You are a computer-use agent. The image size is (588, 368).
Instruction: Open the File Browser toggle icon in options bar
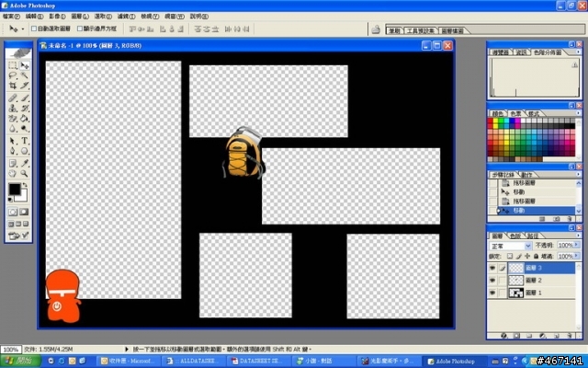[376, 29]
